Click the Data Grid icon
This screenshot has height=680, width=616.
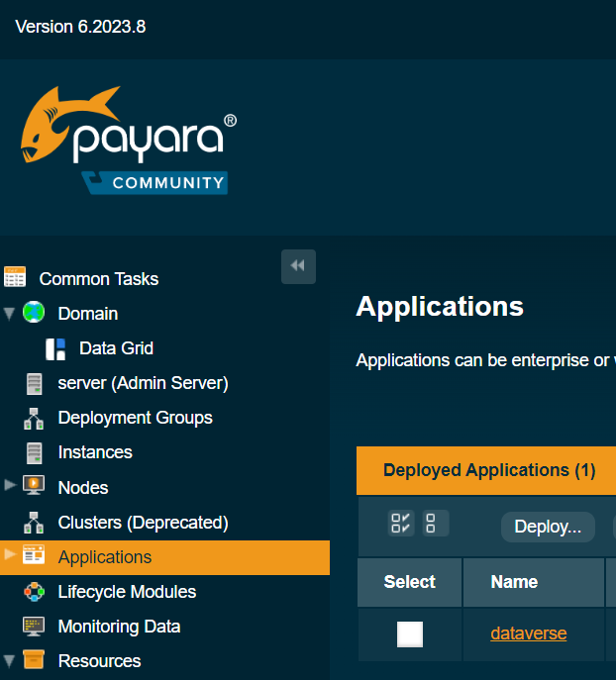tap(55, 348)
